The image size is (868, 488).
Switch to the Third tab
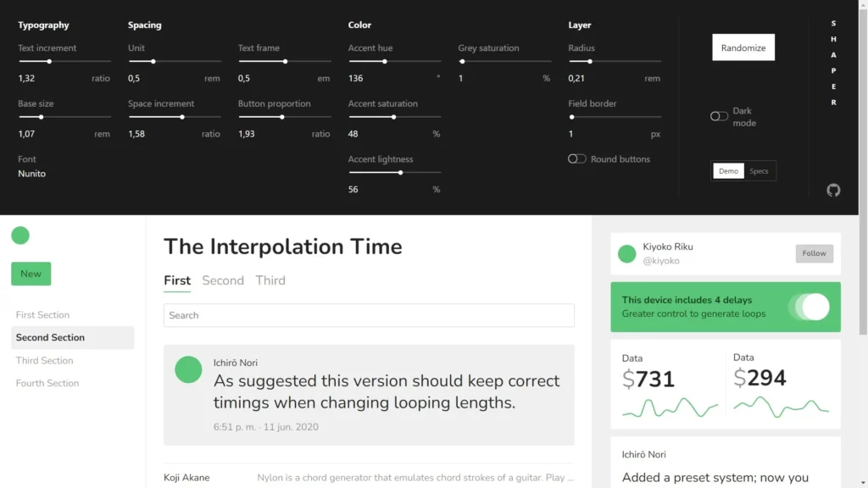pos(270,280)
